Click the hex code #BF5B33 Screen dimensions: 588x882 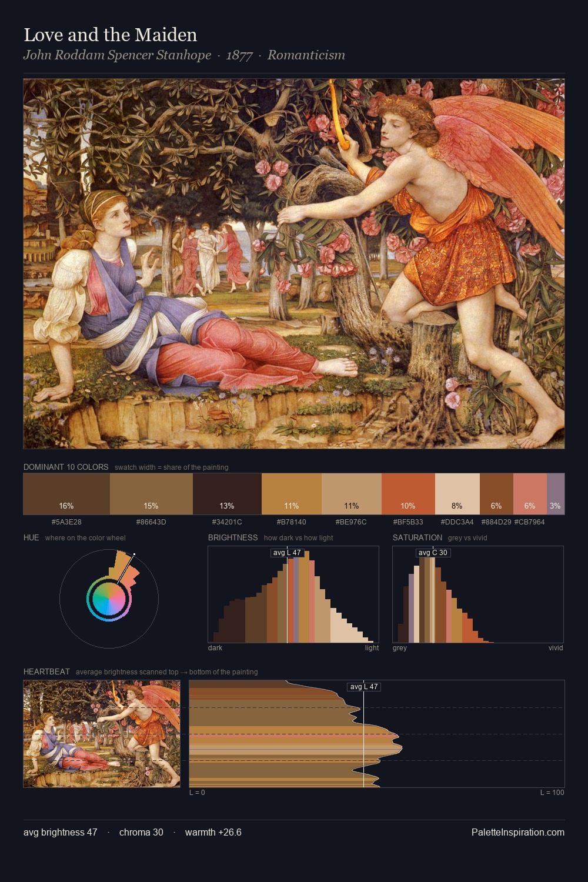pyautogui.click(x=408, y=522)
